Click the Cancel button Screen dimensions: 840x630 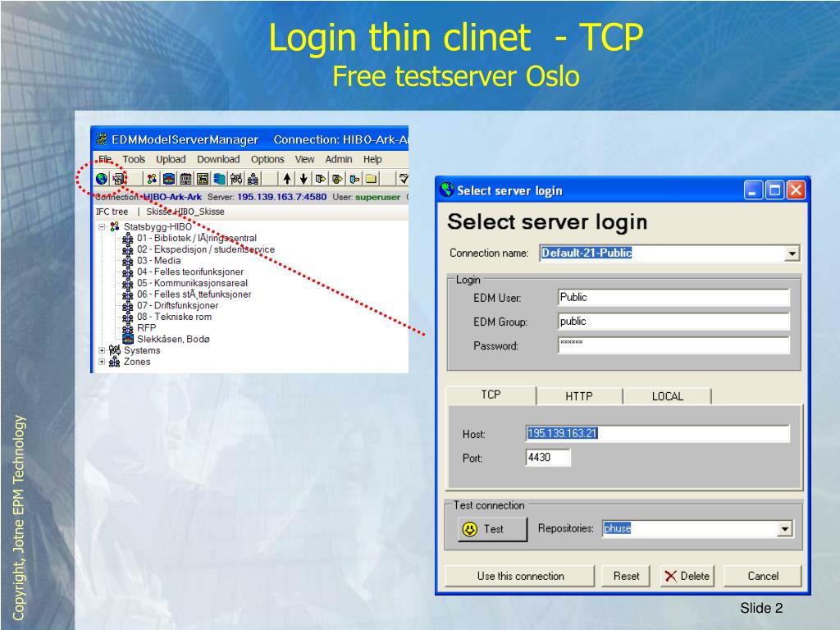pos(763,576)
